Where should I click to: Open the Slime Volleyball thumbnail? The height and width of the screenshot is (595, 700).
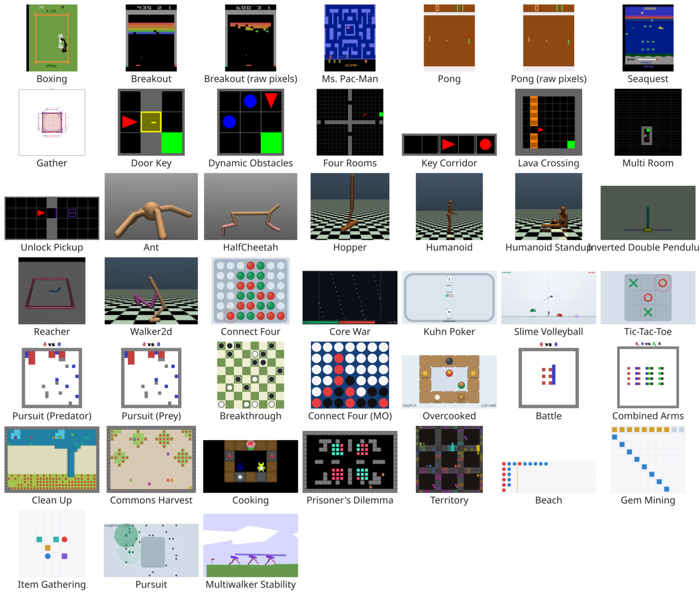pos(549,297)
